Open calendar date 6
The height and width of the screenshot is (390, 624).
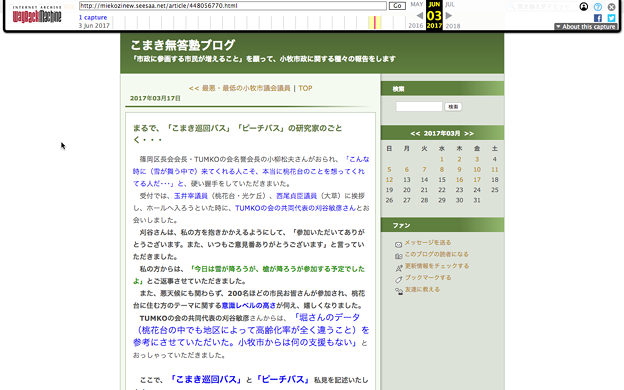[x=407, y=170]
